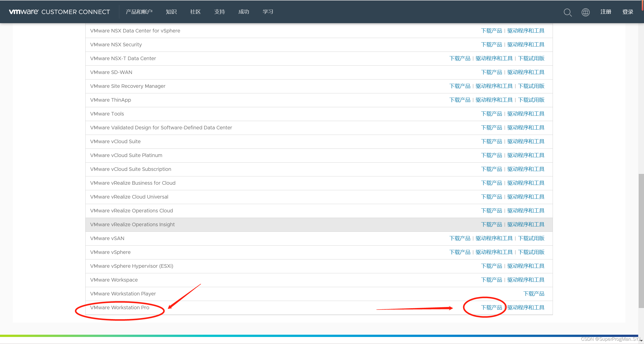644x344 pixels.
Task: Open the globe language selector icon
Action: pyautogui.click(x=585, y=12)
